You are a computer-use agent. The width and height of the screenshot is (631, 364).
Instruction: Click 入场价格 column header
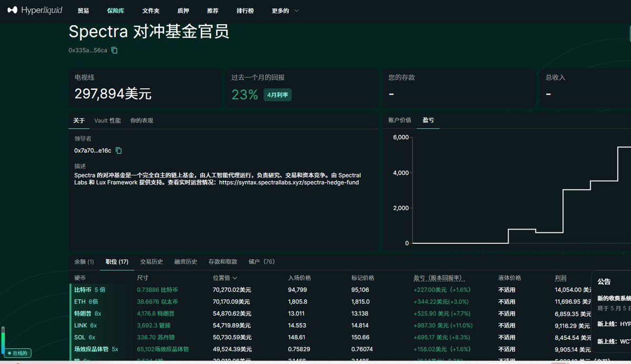coord(300,278)
